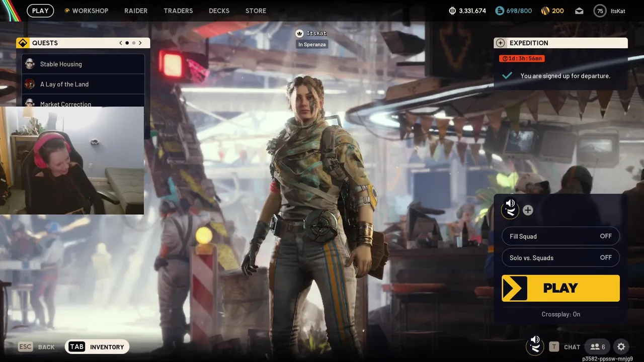Viewport: 644px width, 362px height.
Task: Click the A Lay of the Land portrait
Action: 30,84
